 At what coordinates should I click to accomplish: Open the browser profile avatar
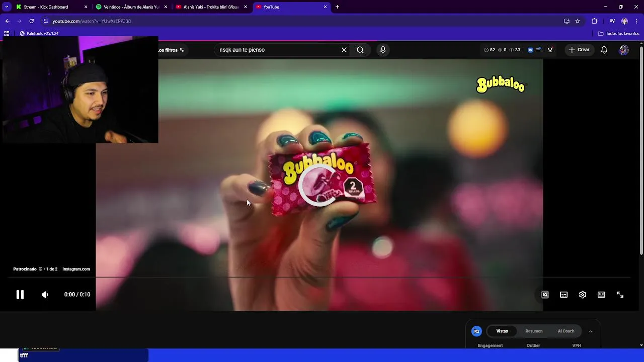click(624, 21)
